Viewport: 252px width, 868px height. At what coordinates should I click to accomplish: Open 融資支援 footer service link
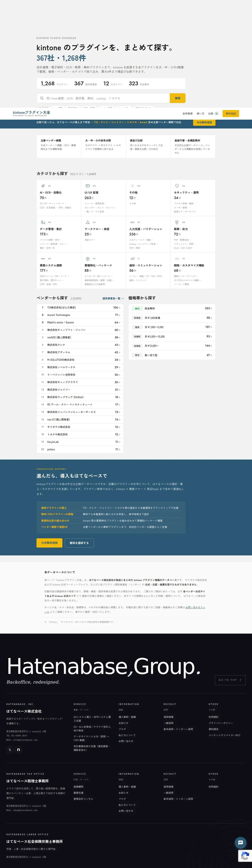78,793
